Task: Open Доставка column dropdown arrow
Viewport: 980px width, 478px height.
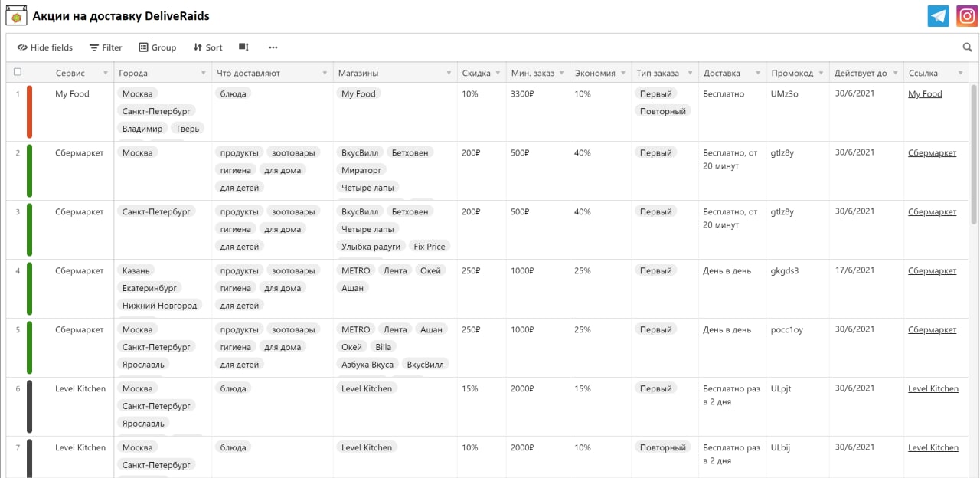Action: [757, 74]
